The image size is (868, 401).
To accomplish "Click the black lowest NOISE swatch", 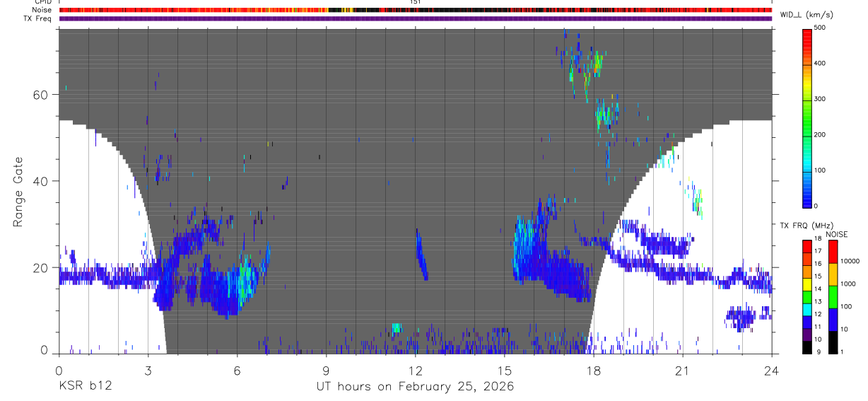I will point(833,342).
